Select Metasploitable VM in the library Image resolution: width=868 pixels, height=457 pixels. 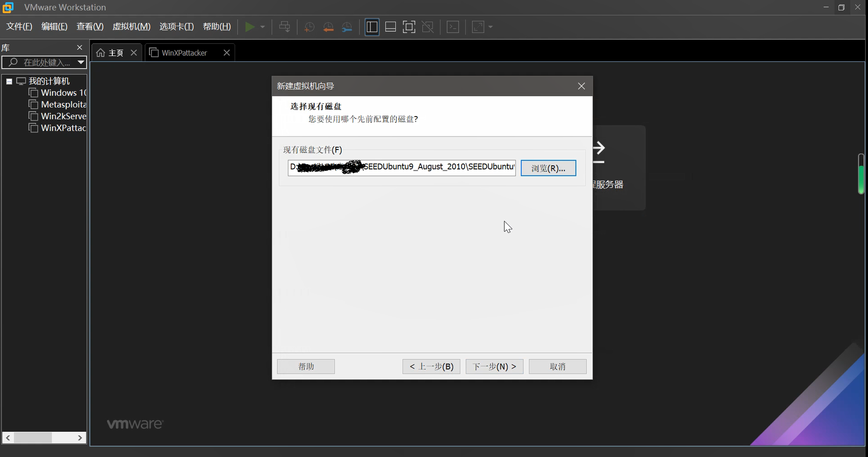58,104
